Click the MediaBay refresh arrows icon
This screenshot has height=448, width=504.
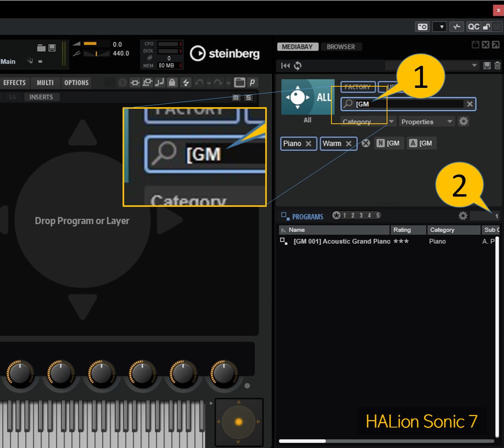point(298,66)
